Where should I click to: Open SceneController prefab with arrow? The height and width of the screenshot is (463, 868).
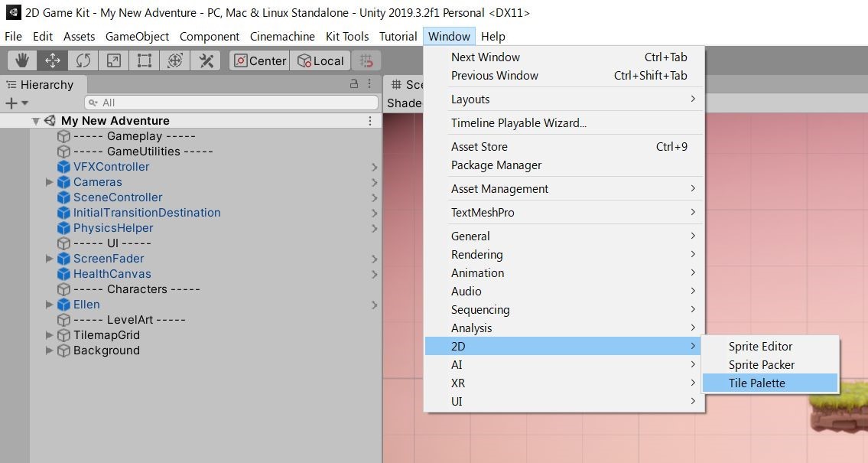(x=374, y=197)
